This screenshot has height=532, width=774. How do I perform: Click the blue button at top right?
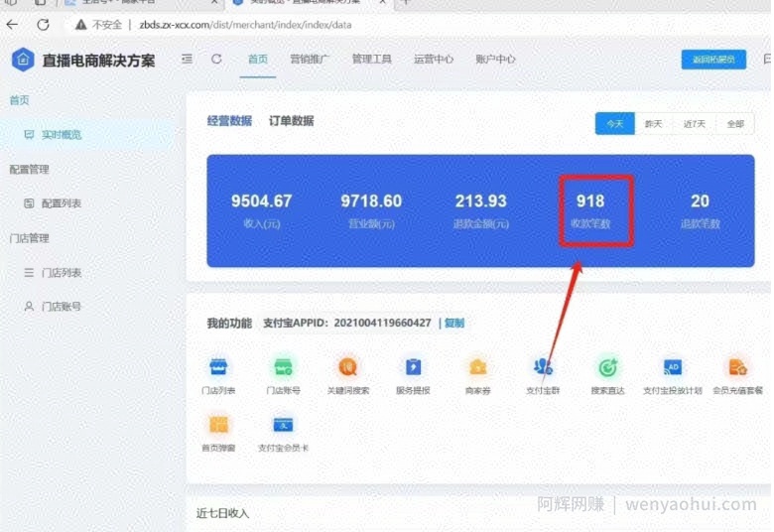(713, 60)
